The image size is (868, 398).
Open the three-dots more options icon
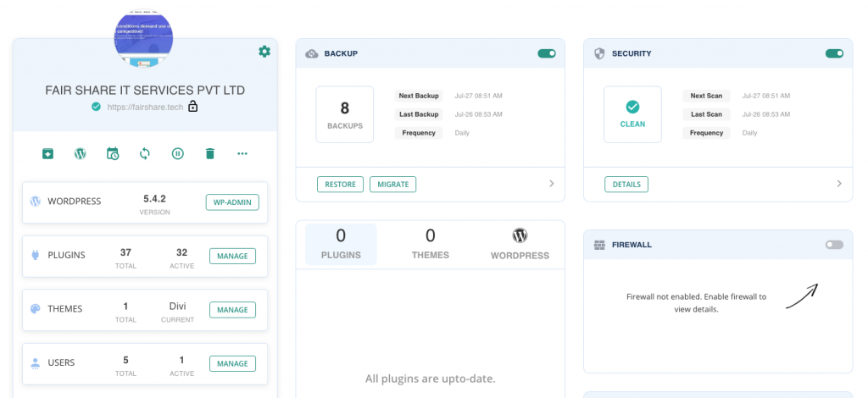pyautogui.click(x=242, y=153)
